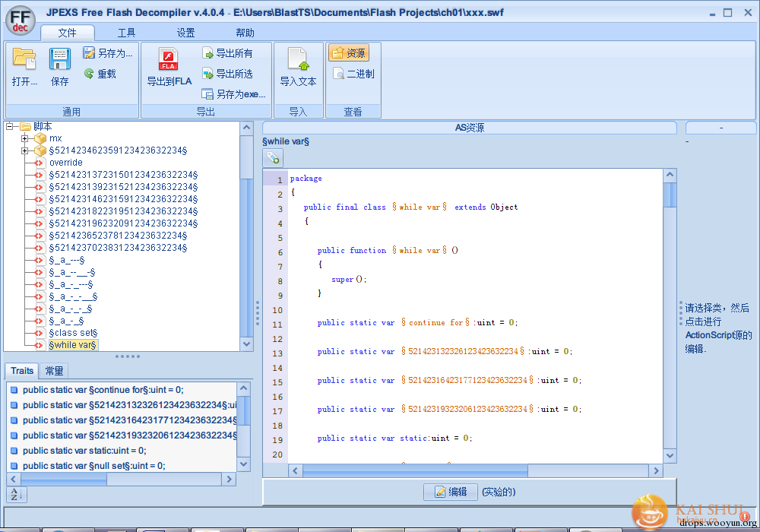Export to FLA with 导出到FLA
The height and width of the screenshot is (532, 760).
(x=169, y=68)
